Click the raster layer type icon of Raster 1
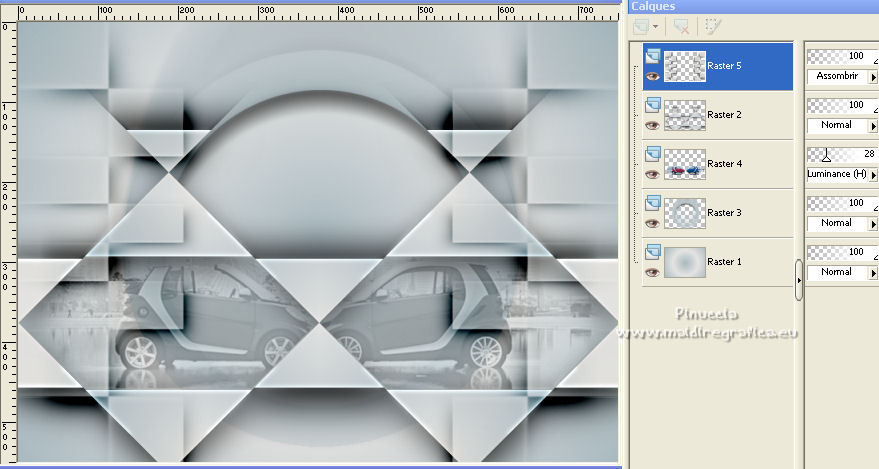 click(x=653, y=252)
